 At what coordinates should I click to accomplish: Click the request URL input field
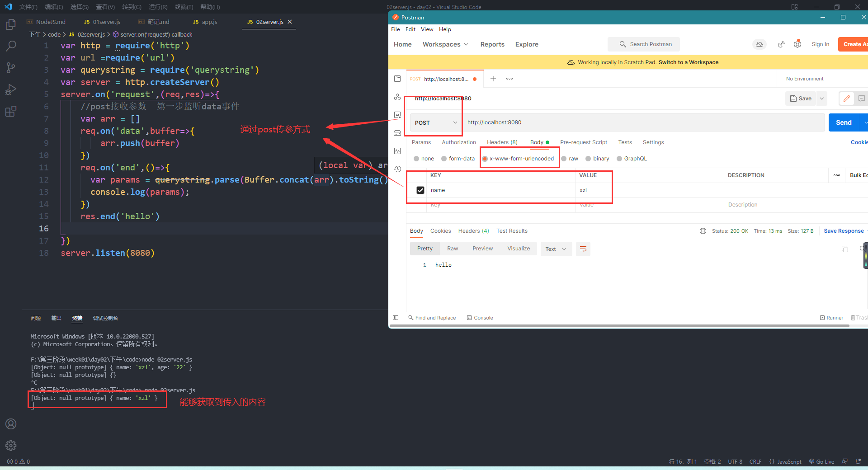point(644,122)
